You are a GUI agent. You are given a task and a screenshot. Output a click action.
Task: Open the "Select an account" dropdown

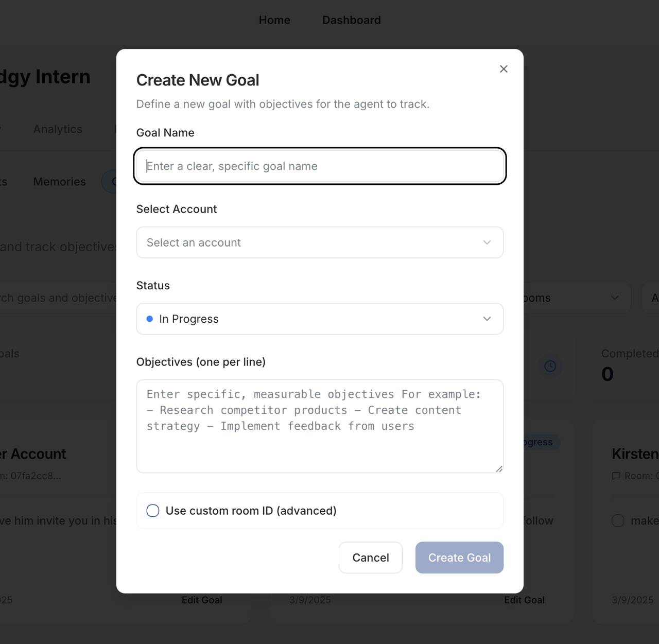319,242
